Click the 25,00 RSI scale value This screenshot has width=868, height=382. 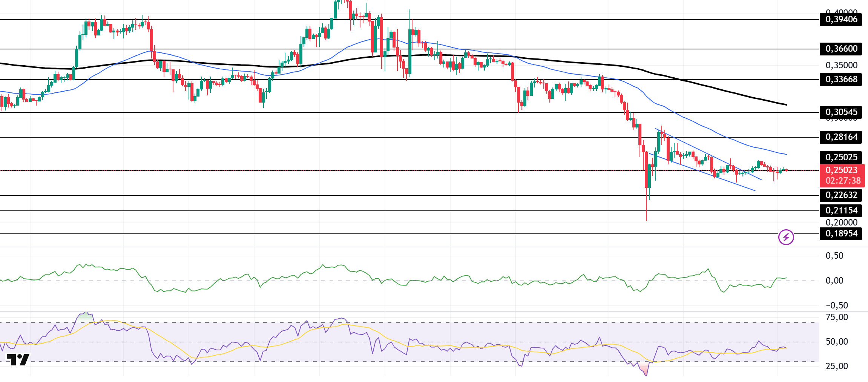click(837, 366)
